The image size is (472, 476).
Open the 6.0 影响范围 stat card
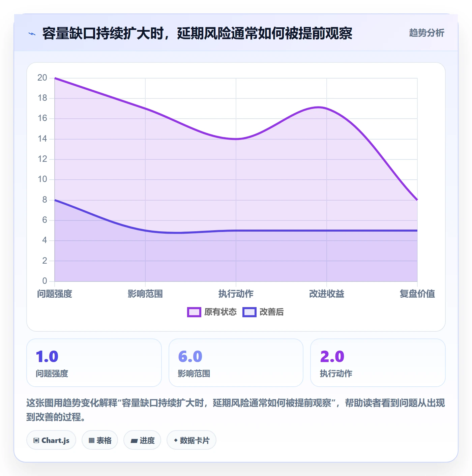(236, 363)
